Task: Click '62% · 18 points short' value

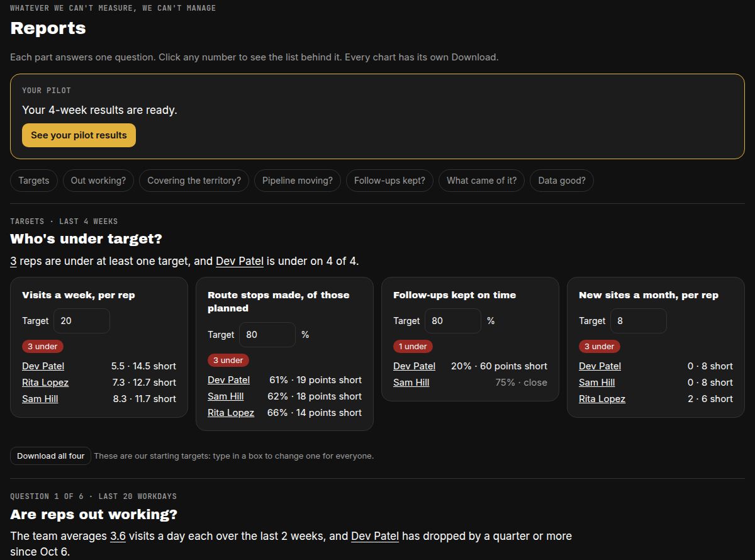Action: [x=315, y=396]
